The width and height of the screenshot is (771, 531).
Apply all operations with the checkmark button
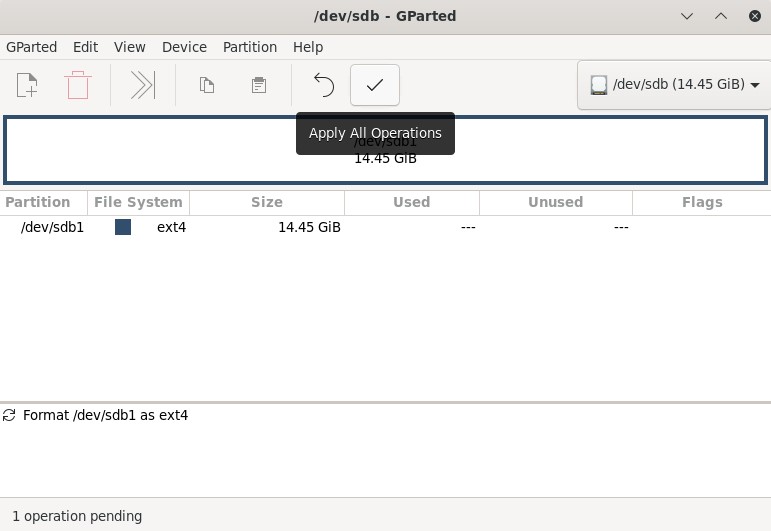click(375, 85)
